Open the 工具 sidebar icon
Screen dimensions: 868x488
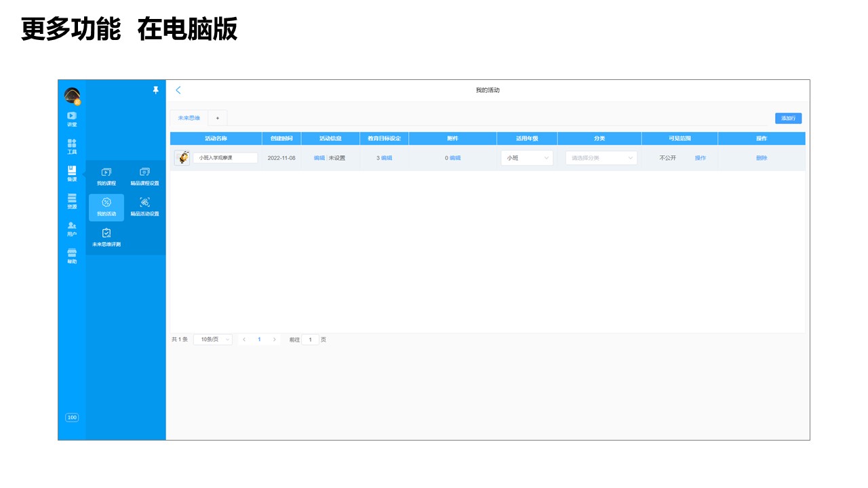[x=72, y=146]
